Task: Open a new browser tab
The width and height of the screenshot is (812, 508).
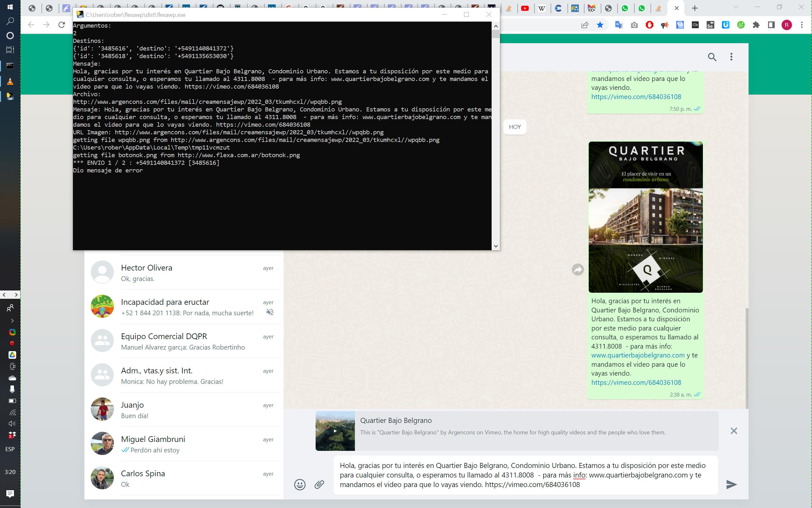Action: (x=695, y=8)
